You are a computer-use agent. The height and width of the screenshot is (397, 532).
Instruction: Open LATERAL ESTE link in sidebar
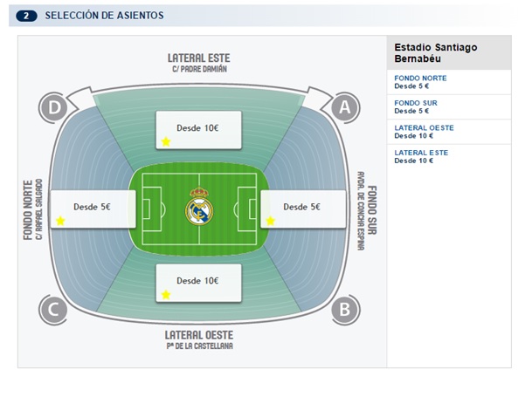[x=421, y=153]
